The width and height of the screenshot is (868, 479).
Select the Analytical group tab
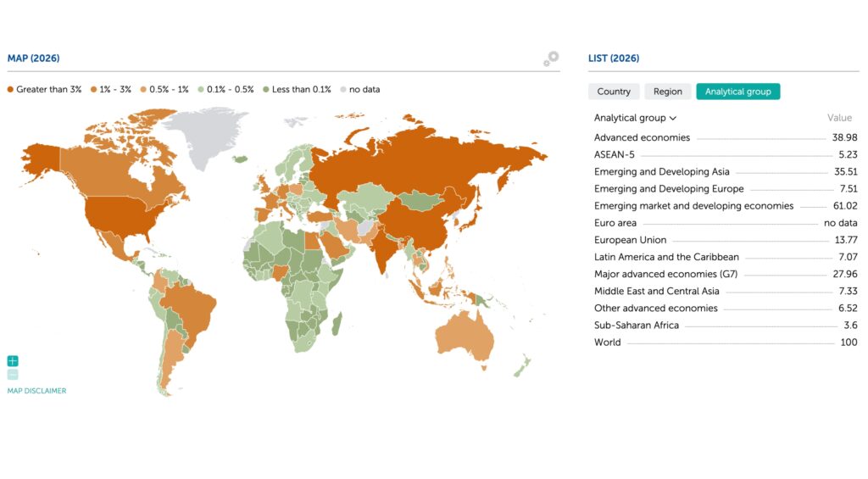pyautogui.click(x=737, y=92)
